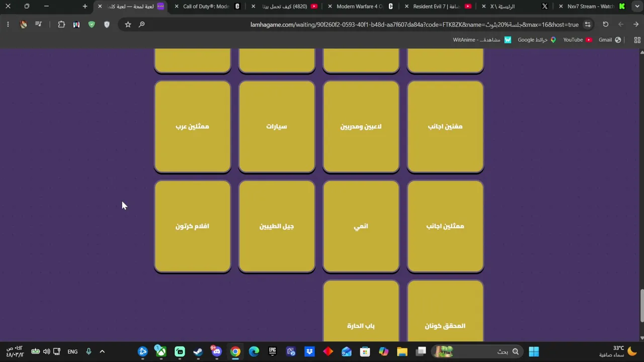Screen dimensions: 644x362
Task: Switch the ENG input language
Action: (72, 351)
